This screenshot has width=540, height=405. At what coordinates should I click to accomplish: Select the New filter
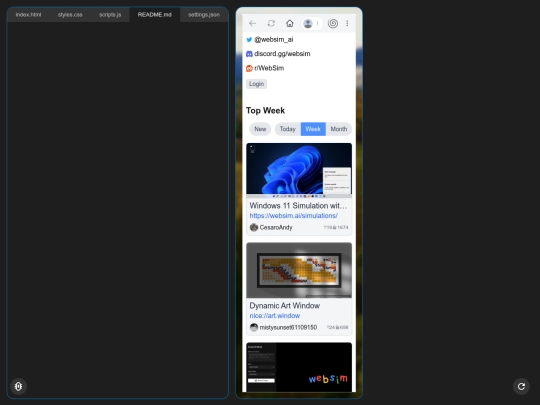point(260,129)
